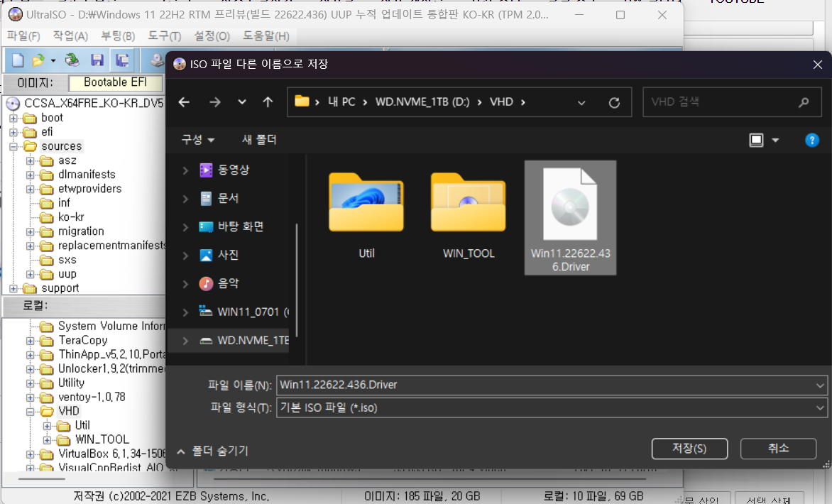Go forward in the save dialog
The image size is (832, 504).
215,102
